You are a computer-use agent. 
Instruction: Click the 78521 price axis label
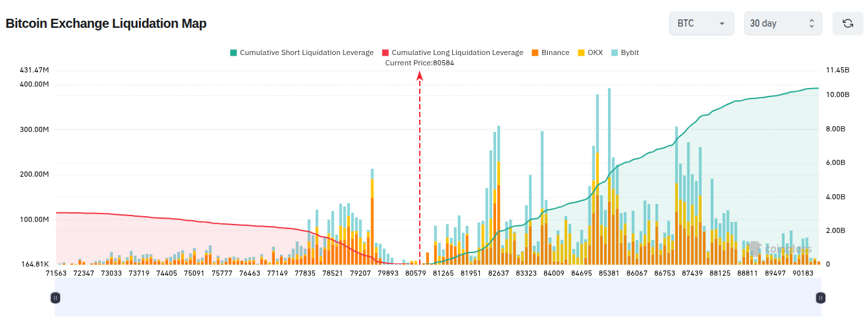(332, 274)
